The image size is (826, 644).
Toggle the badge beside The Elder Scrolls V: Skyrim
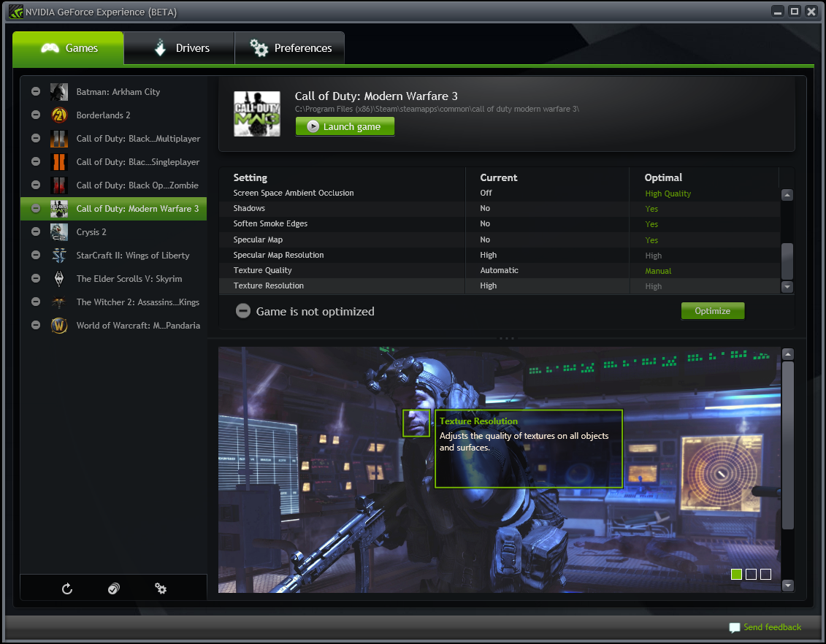pos(35,278)
